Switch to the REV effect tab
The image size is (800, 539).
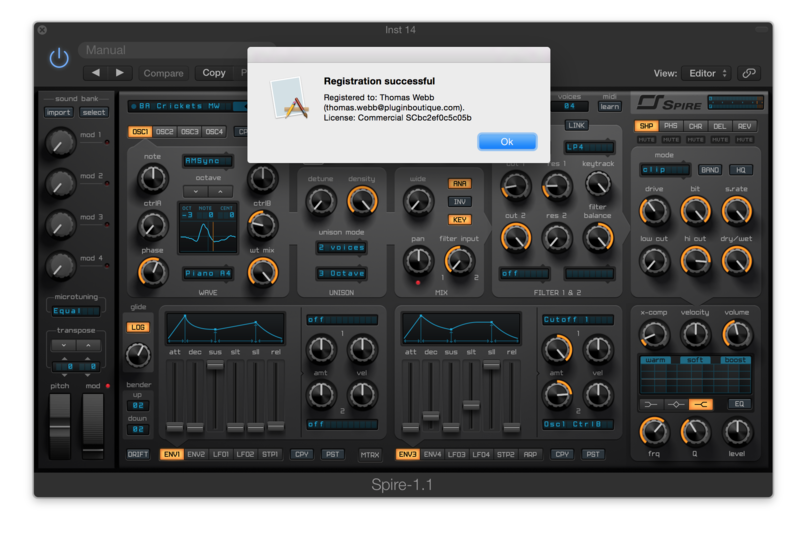(744, 126)
